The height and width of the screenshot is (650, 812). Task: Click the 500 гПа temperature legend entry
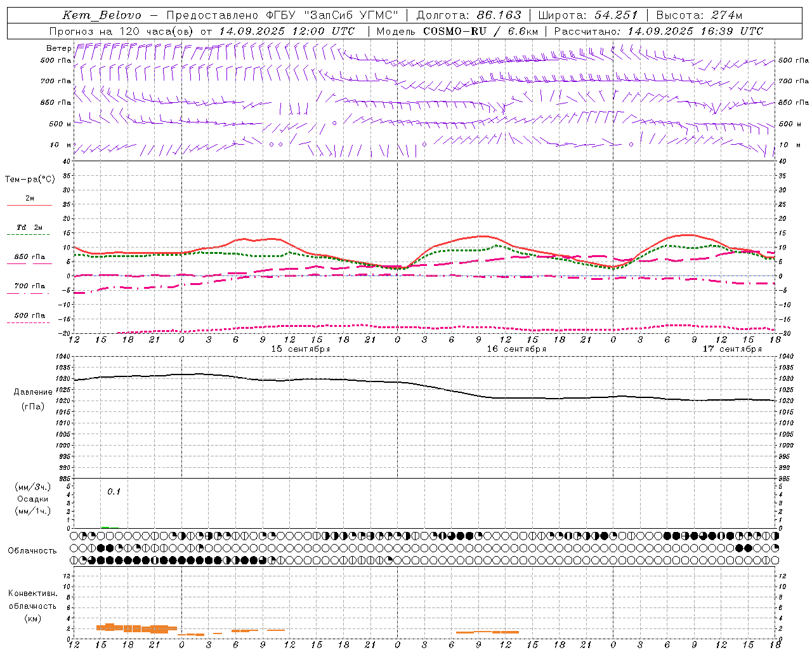click(30, 315)
